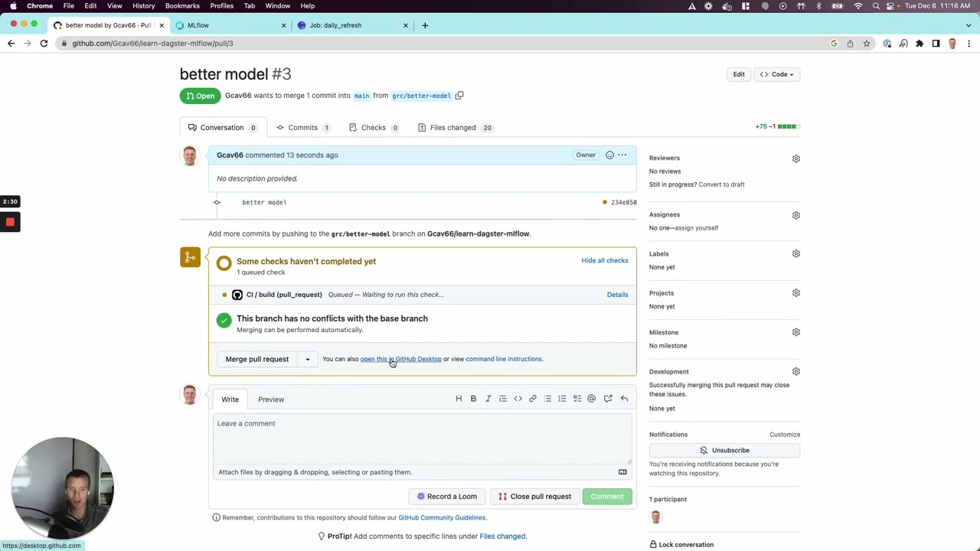Hide all checks
The width and height of the screenshot is (980, 551).
coord(604,260)
